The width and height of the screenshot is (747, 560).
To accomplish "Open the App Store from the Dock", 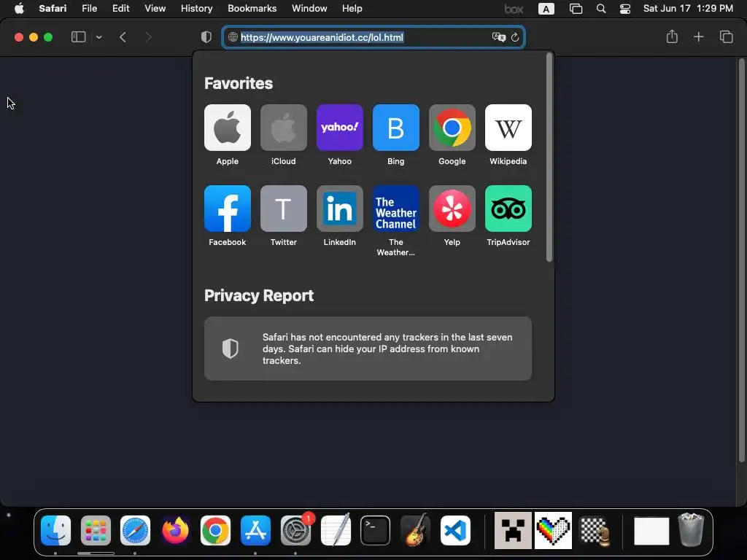I will 255,531.
